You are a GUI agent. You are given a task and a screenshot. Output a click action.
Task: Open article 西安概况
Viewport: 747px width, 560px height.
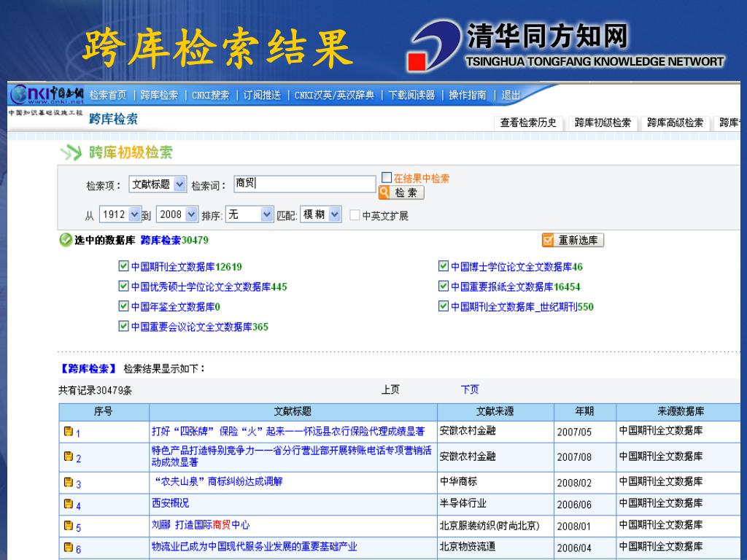pyautogui.click(x=170, y=503)
